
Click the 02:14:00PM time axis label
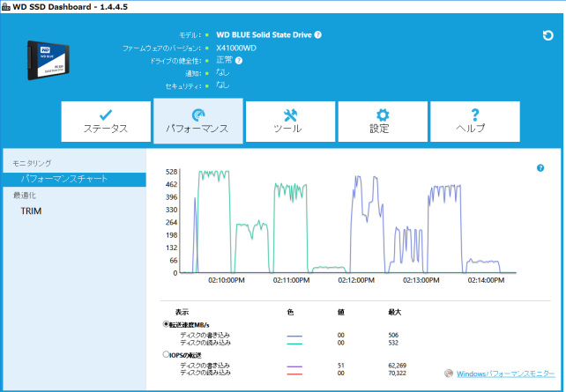(x=487, y=280)
